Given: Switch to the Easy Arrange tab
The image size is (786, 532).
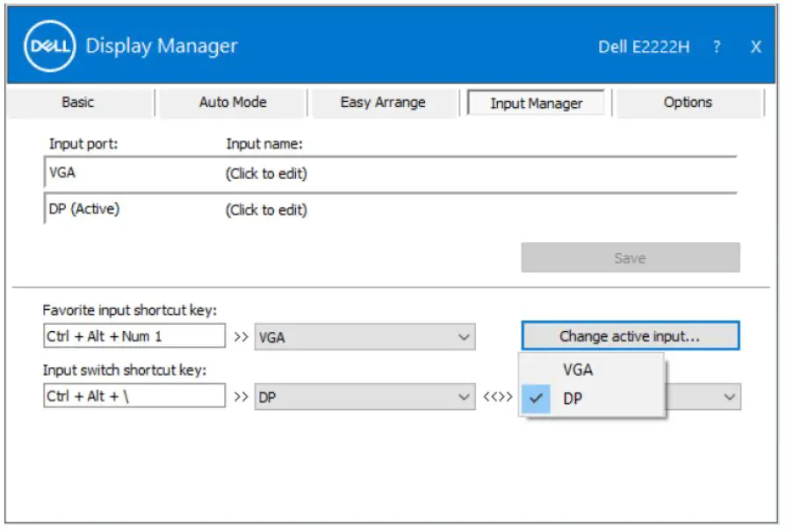Looking at the screenshot, I should [x=382, y=102].
